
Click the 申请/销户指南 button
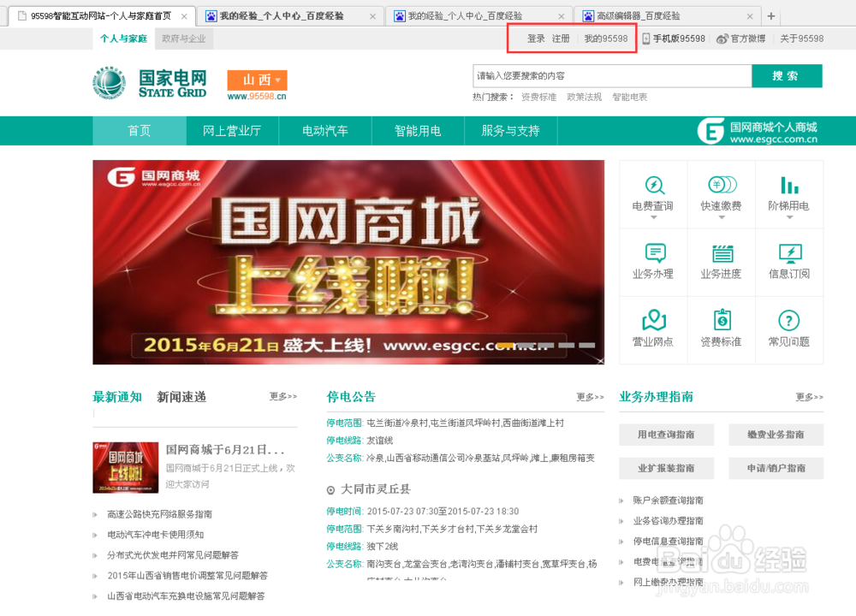tap(776, 468)
